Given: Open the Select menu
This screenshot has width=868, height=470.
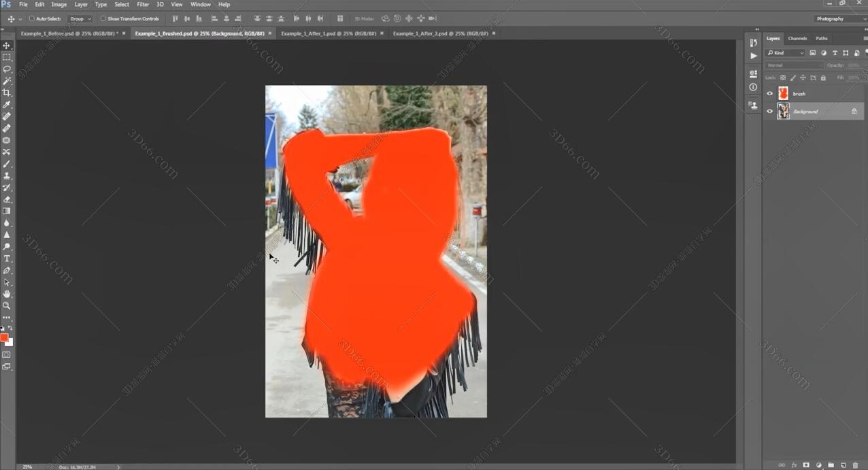Looking at the screenshot, I should (122, 5).
